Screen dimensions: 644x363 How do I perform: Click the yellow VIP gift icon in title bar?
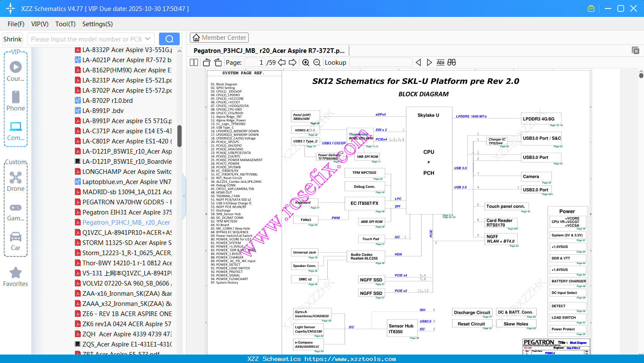(591, 8)
